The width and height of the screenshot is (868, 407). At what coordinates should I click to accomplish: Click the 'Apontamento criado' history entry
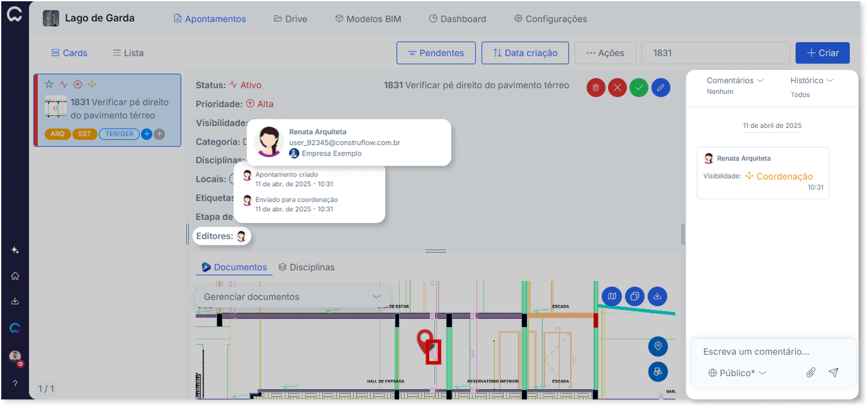287,179
